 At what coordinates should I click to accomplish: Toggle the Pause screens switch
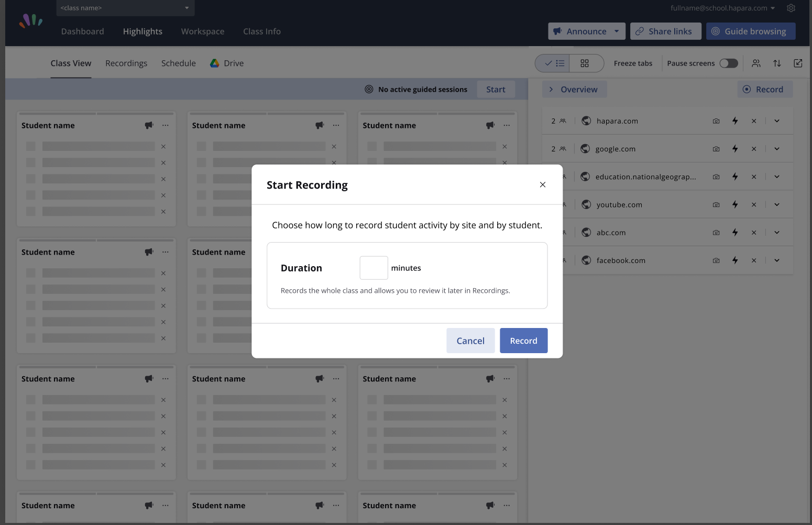click(x=728, y=63)
